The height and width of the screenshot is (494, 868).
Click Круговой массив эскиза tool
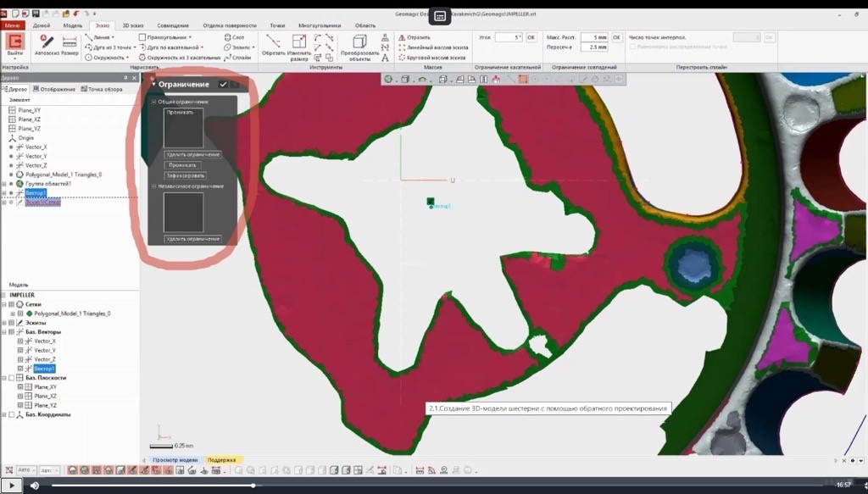[431, 57]
